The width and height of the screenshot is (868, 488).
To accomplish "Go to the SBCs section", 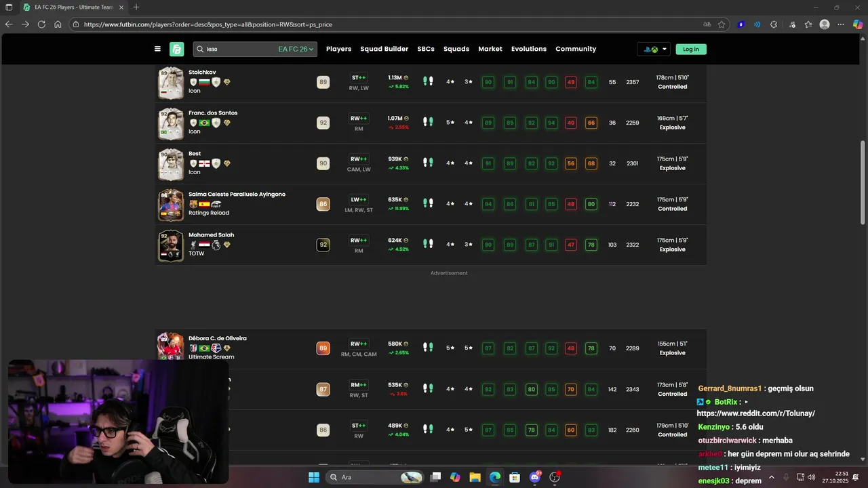I will (x=426, y=49).
